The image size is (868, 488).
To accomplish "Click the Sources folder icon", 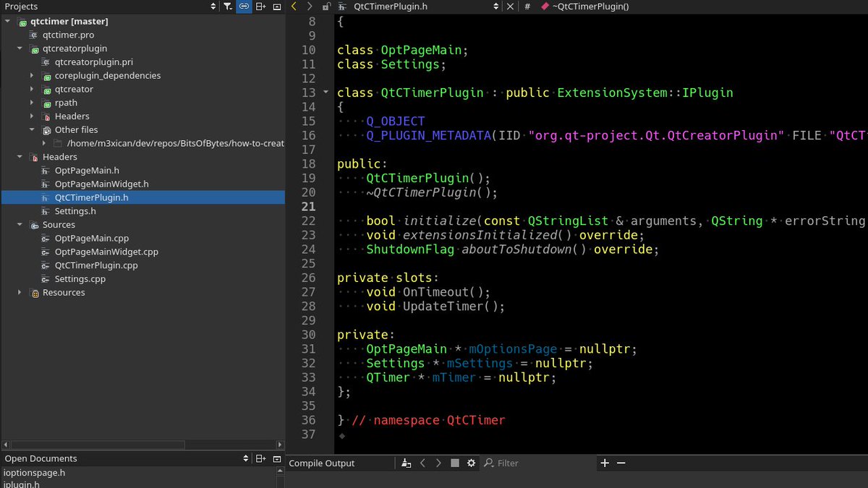I will click(35, 225).
